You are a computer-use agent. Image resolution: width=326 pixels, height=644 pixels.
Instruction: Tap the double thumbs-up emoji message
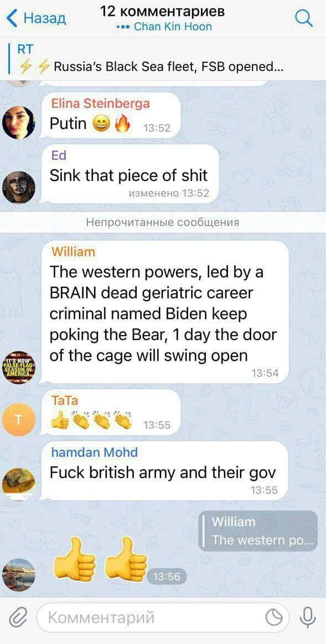(100, 560)
